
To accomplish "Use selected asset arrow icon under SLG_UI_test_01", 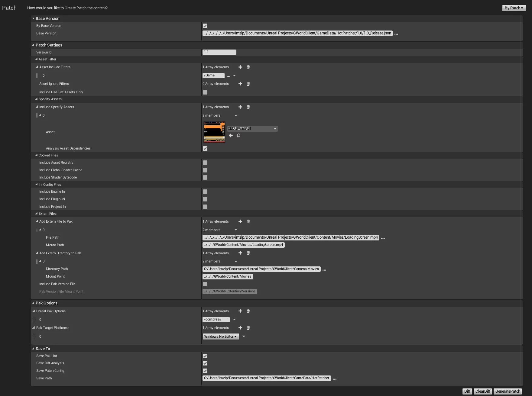I will click(231, 136).
